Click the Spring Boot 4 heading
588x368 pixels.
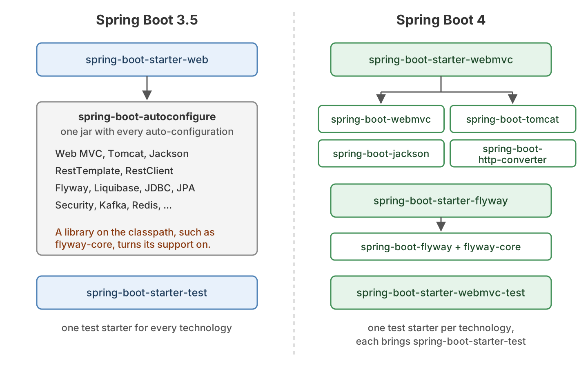pos(441,20)
